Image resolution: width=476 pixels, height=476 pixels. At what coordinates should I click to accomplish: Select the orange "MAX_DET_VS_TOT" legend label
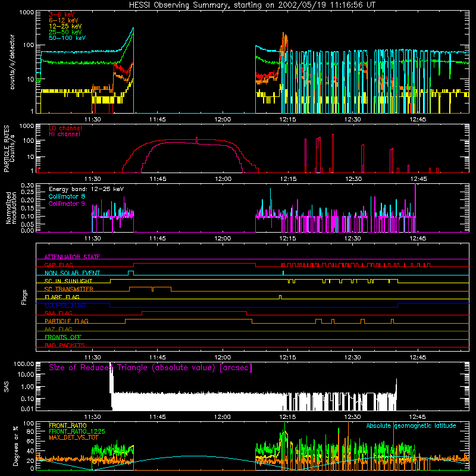(x=74, y=437)
